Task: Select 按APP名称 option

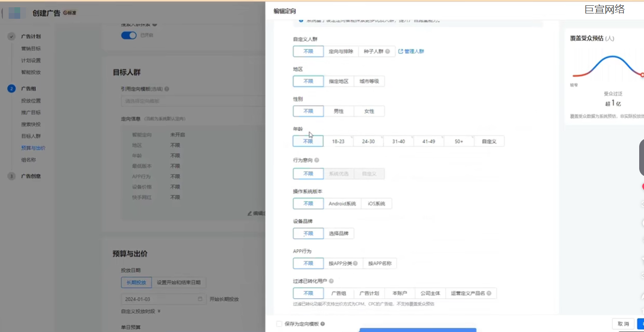Action: tap(380, 264)
